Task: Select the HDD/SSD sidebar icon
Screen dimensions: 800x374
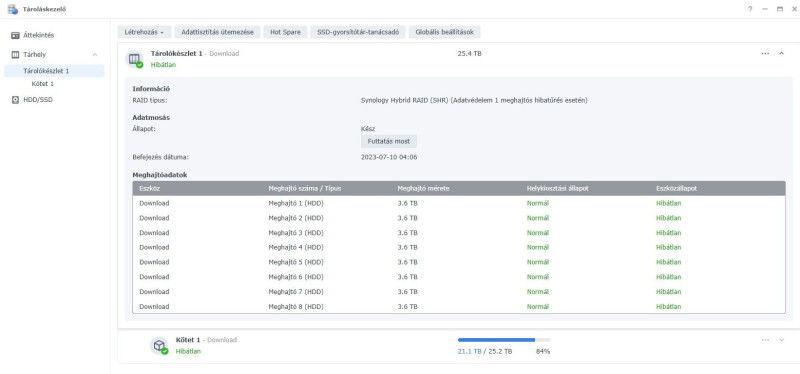Action: click(15, 99)
